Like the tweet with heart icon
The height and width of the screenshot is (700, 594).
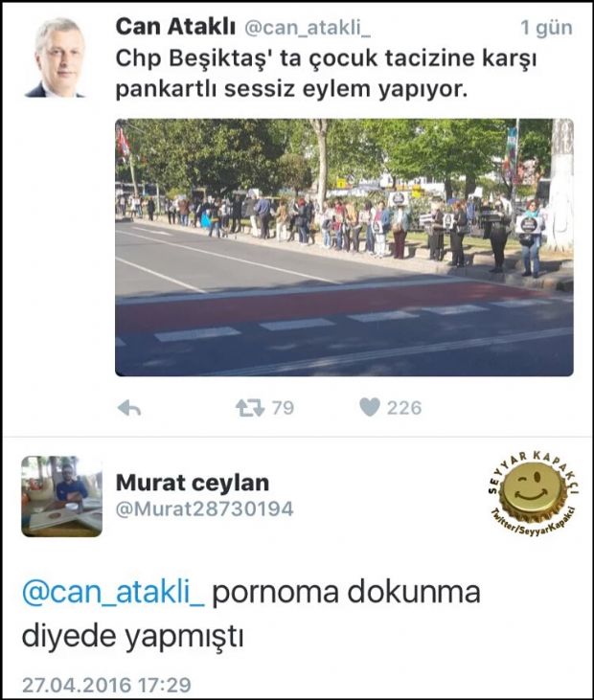370,407
